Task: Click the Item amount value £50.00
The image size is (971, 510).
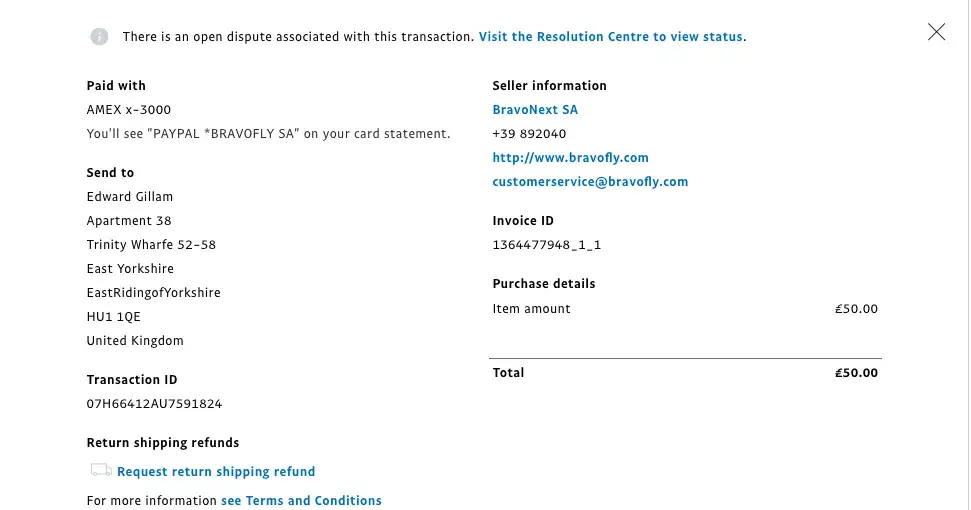Action: pyautogui.click(x=856, y=309)
